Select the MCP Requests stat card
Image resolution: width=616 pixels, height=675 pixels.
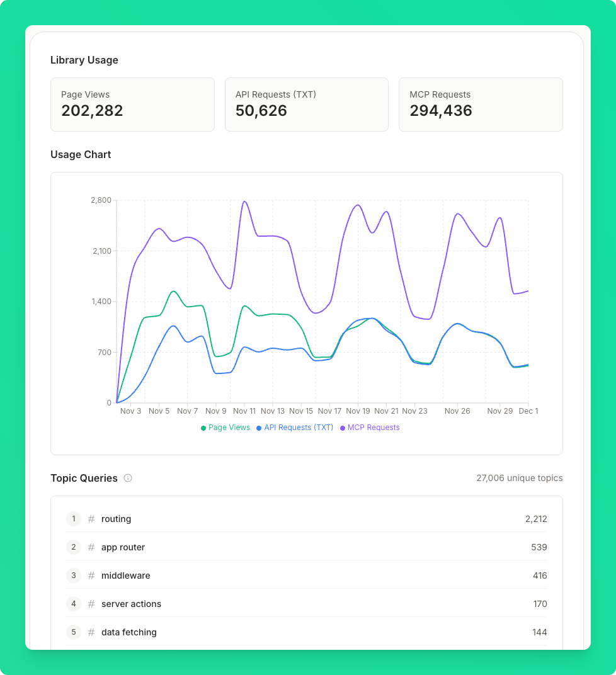pyautogui.click(x=481, y=104)
